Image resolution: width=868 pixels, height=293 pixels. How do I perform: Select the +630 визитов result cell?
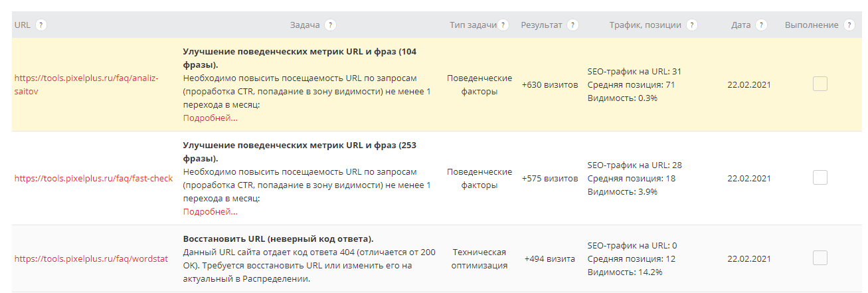click(x=550, y=85)
